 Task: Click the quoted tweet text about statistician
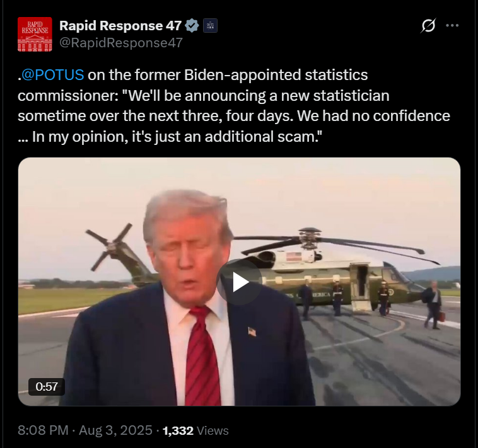(234, 106)
